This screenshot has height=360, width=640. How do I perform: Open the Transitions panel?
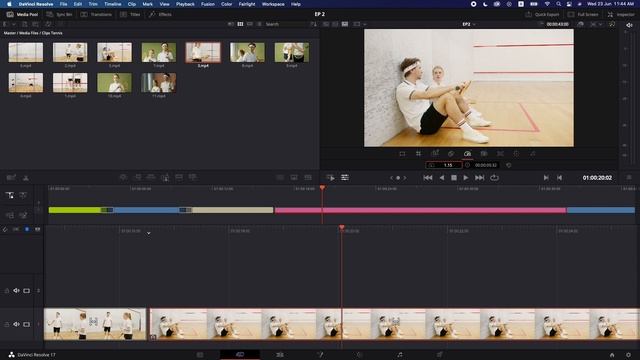click(x=96, y=14)
